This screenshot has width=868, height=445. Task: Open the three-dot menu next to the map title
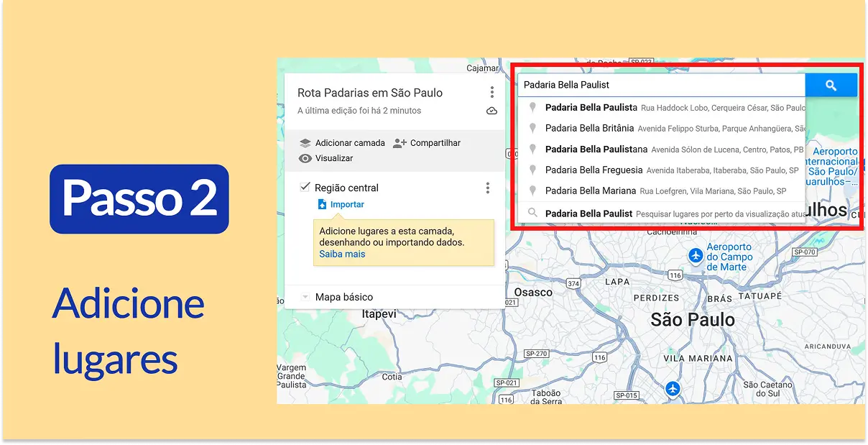tap(491, 92)
